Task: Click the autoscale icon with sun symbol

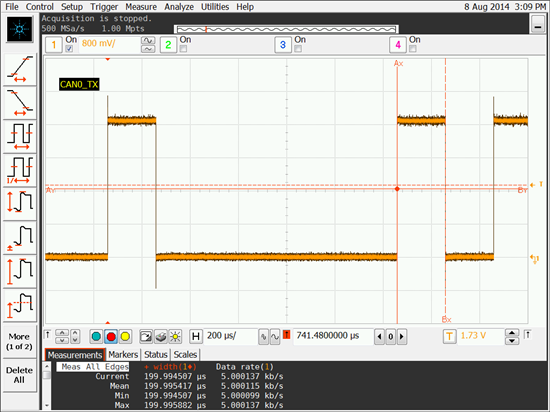Action: coord(175,337)
